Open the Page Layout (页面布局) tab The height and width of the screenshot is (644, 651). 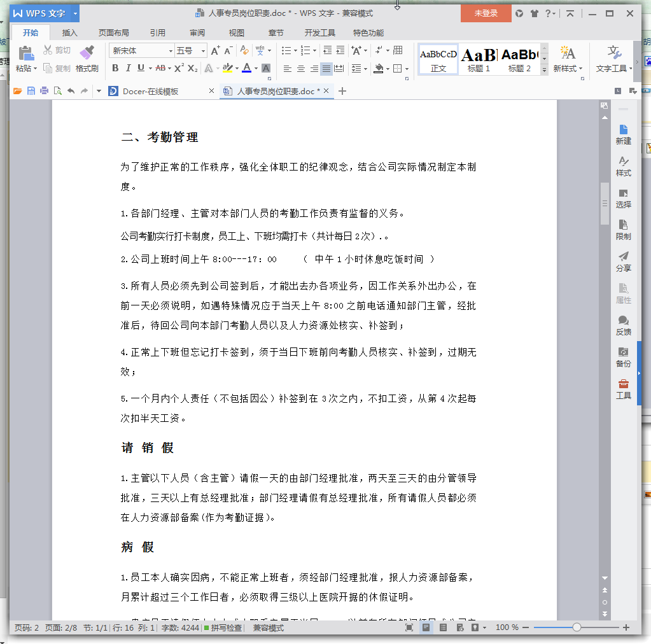pos(114,33)
